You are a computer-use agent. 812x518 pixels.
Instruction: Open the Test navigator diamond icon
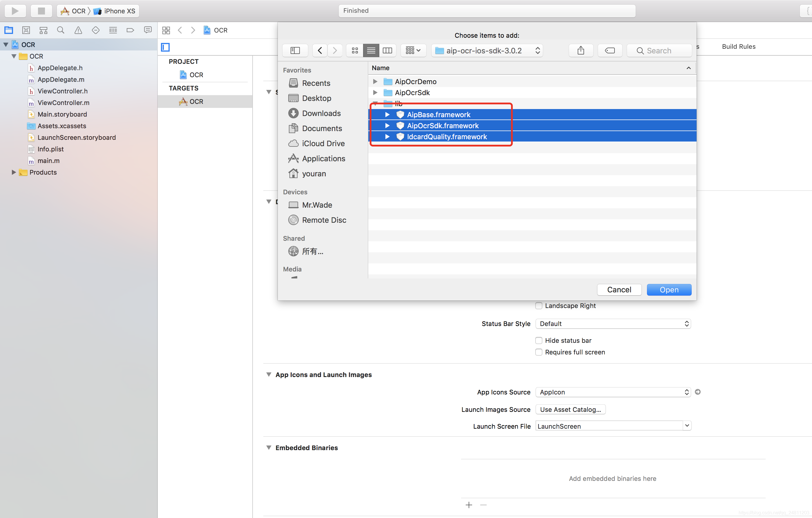pyautogui.click(x=95, y=30)
